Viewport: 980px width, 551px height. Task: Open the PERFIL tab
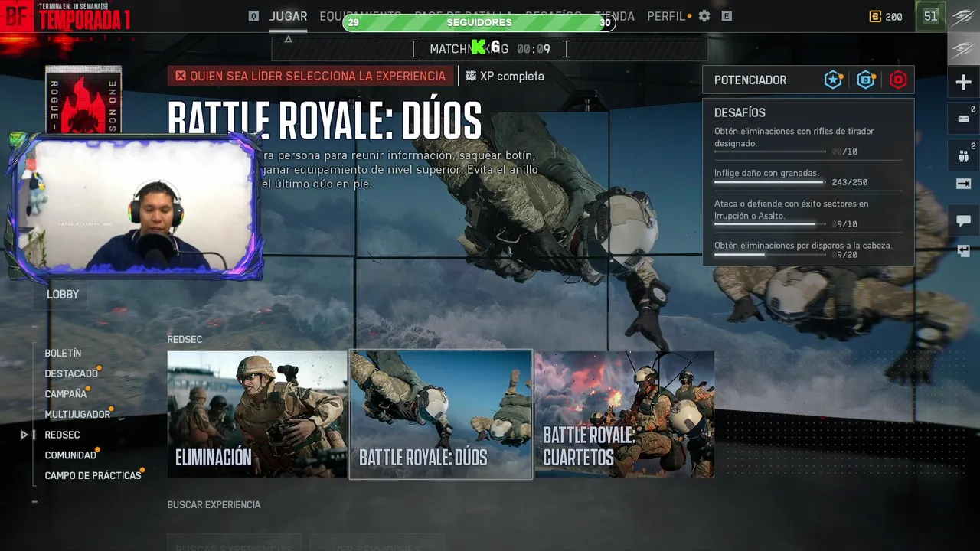[x=666, y=16]
